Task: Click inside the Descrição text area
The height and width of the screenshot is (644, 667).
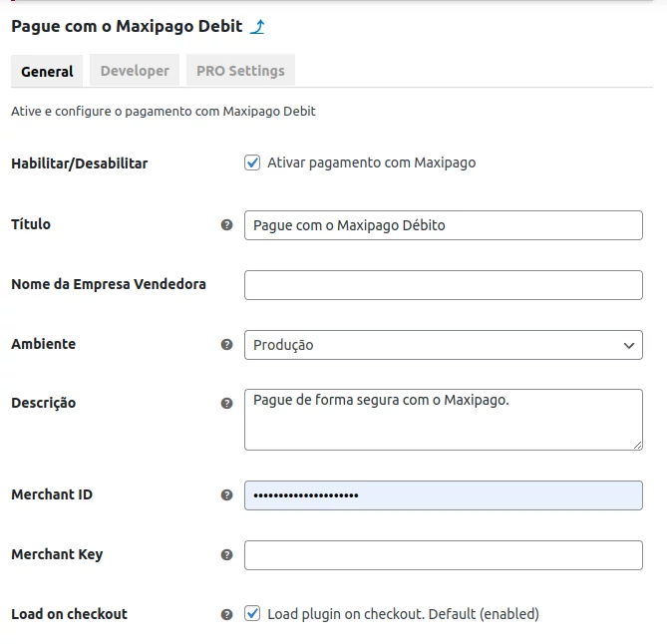Action: point(443,419)
